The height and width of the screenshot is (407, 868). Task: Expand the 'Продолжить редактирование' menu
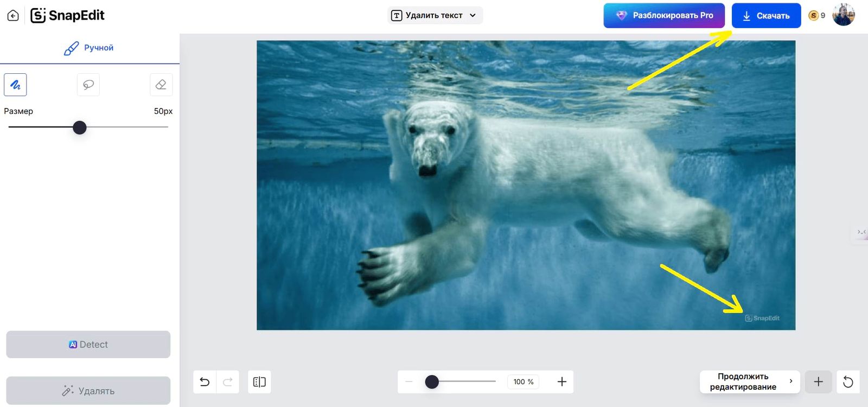coord(749,381)
